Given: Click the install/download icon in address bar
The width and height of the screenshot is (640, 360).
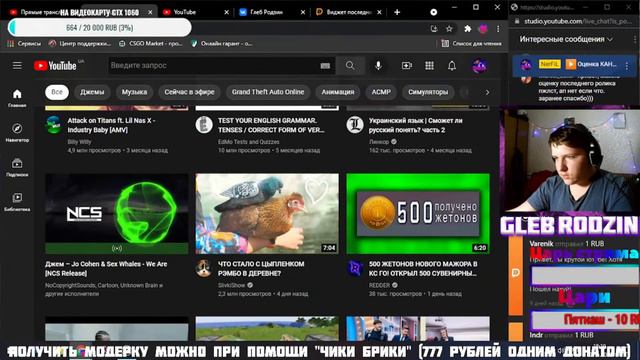Looking at the screenshot, I should [434, 29].
